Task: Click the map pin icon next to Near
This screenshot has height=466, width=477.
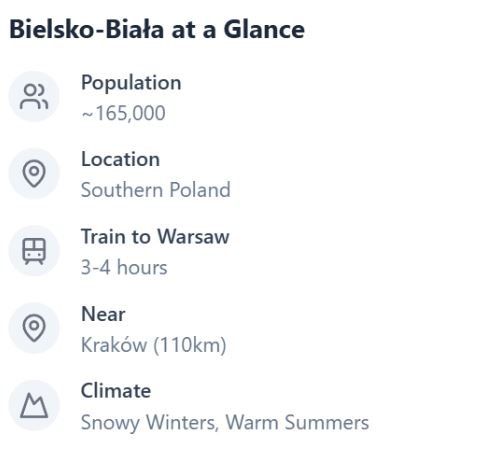Action: click(x=34, y=328)
